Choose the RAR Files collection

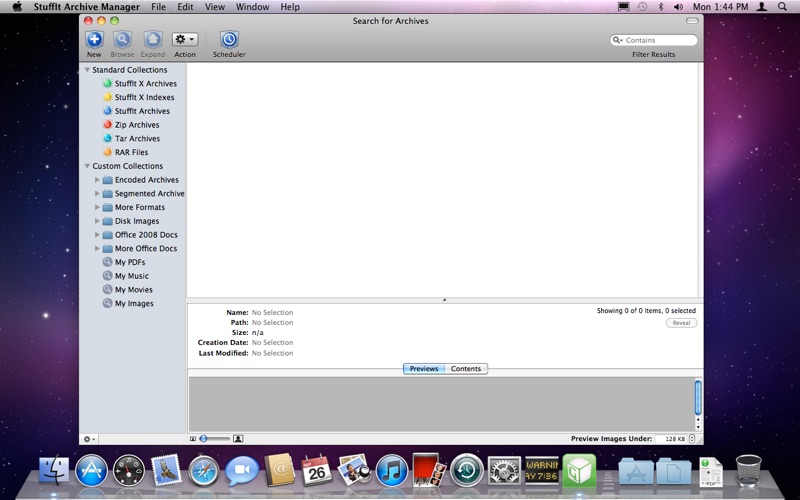(131, 152)
